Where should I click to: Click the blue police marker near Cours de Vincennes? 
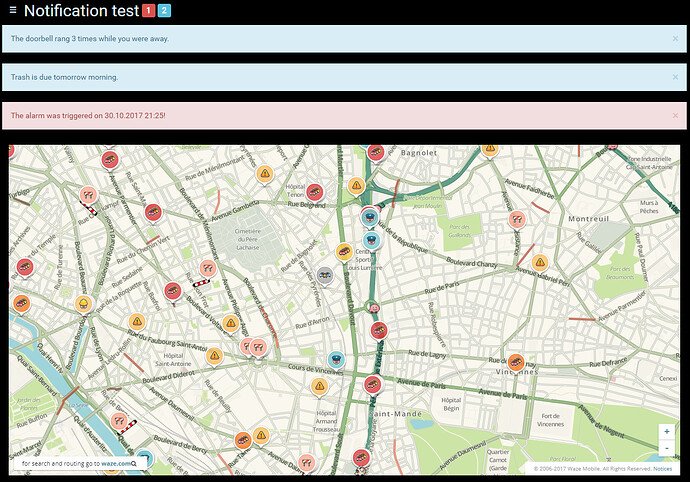[x=337, y=359]
